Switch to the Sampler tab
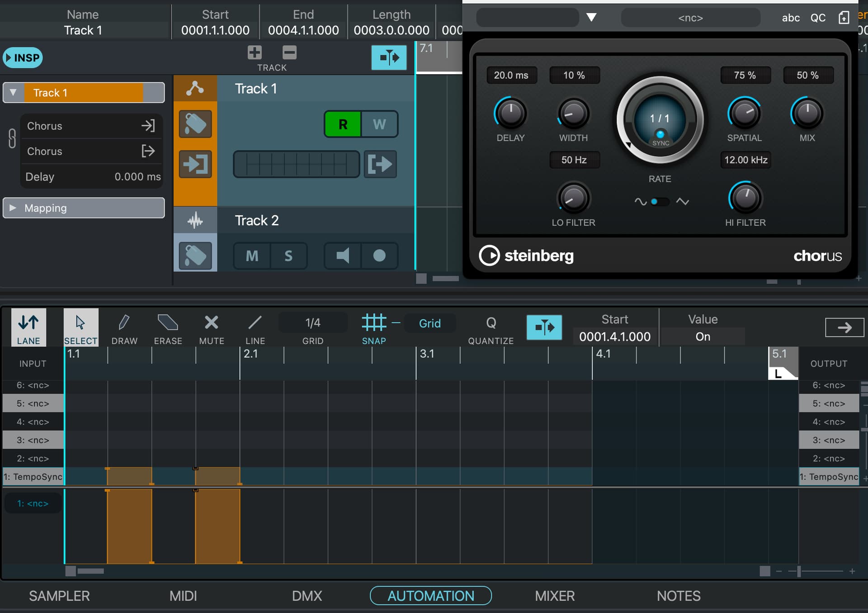This screenshot has width=868, height=613. coord(59,596)
